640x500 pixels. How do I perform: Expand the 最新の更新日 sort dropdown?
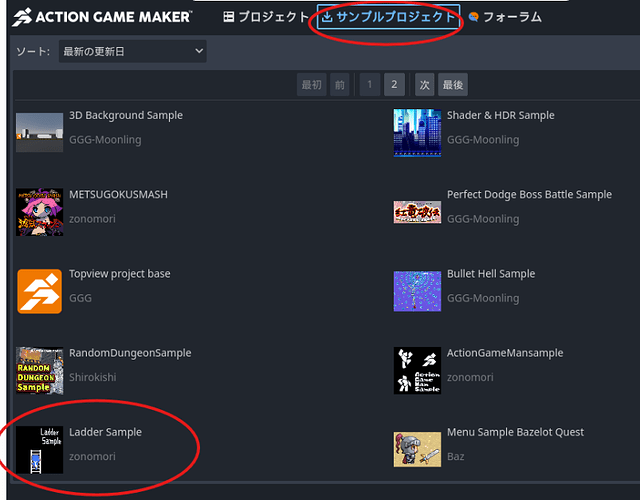[133, 51]
